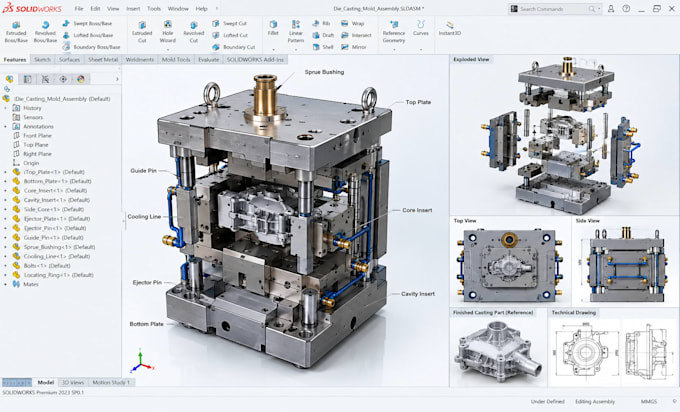Viewport: 680px width, 412px height.
Task: Expand the manager panel tabs chevron
Action: point(117,79)
